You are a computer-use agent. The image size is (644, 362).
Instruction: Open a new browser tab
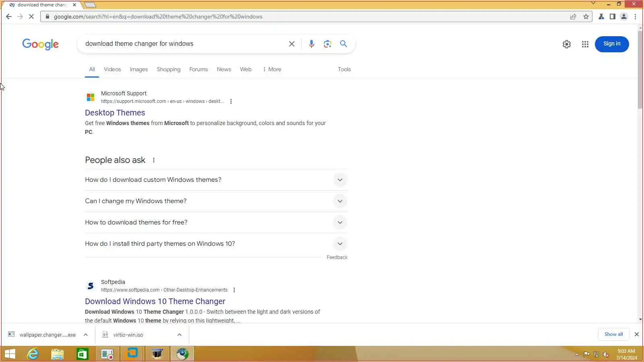[90, 5]
